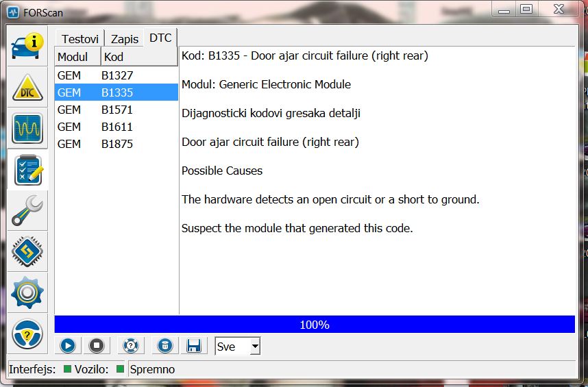588x387 pixels.
Task: Open the gear Settings section
Action: tap(27, 292)
